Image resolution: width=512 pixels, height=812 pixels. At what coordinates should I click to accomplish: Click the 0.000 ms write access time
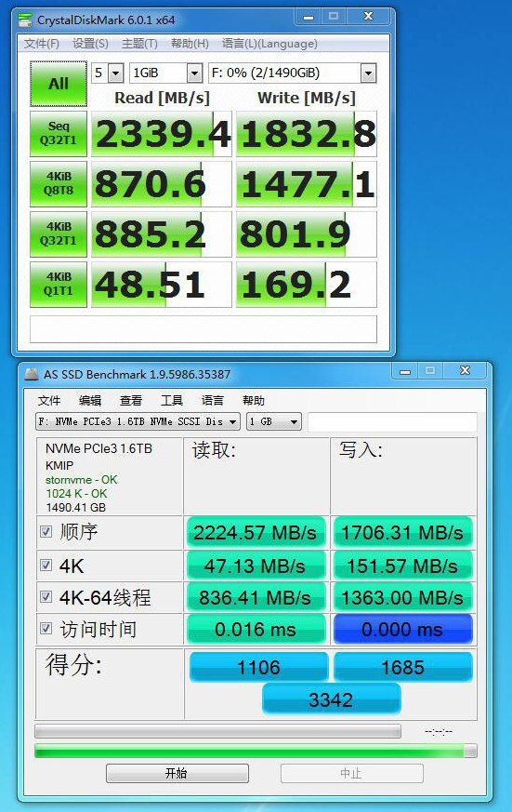(x=403, y=629)
